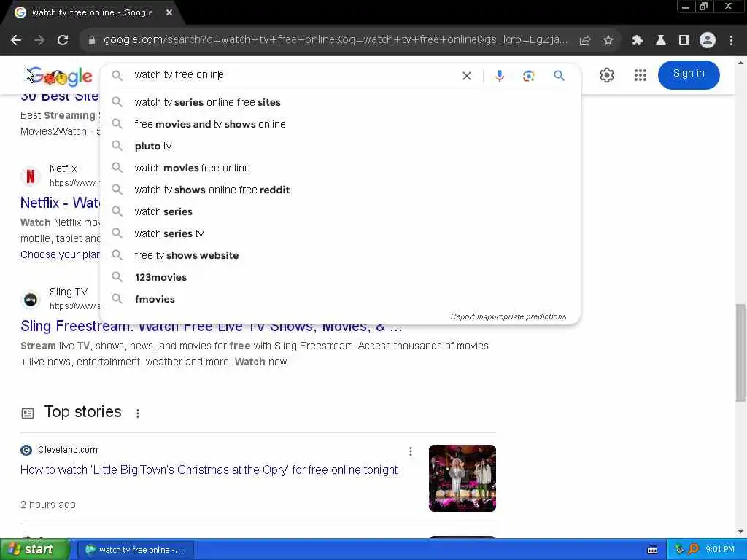
Task: Click the taskbar clock 9:01 PM
Action: pyautogui.click(x=720, y=550)
